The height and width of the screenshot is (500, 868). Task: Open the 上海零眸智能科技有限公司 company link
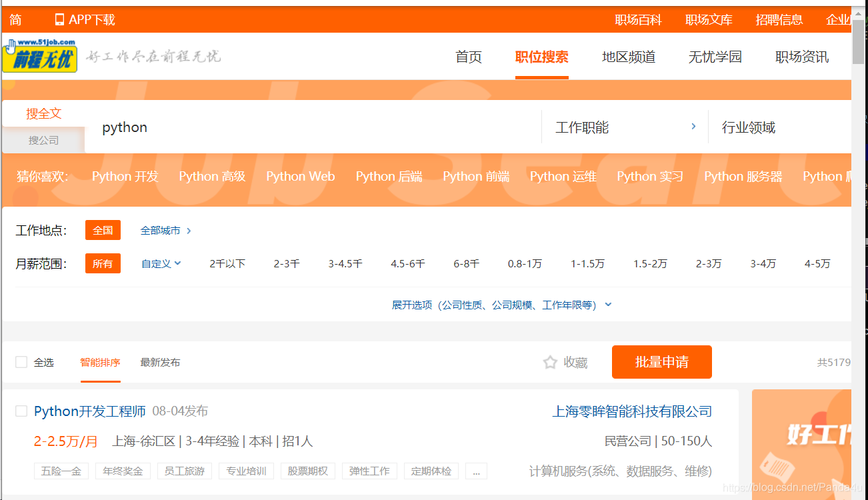[632, 411]
